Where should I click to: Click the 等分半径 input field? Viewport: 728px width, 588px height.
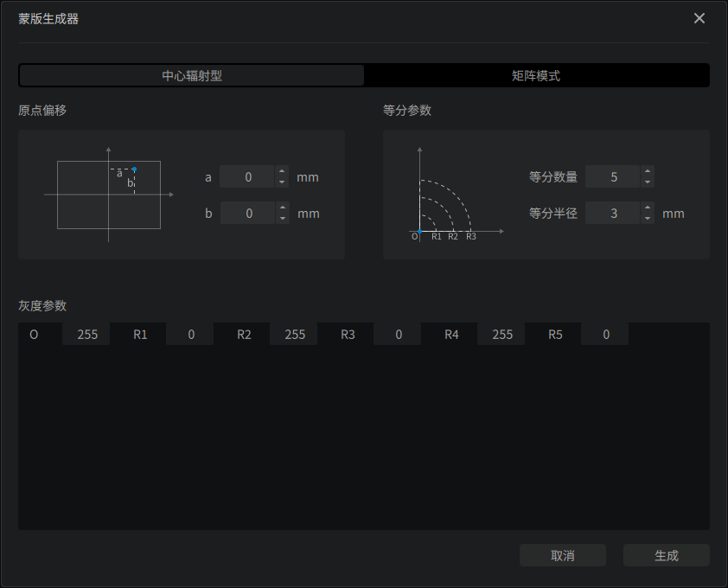click(x=613, y=213)
